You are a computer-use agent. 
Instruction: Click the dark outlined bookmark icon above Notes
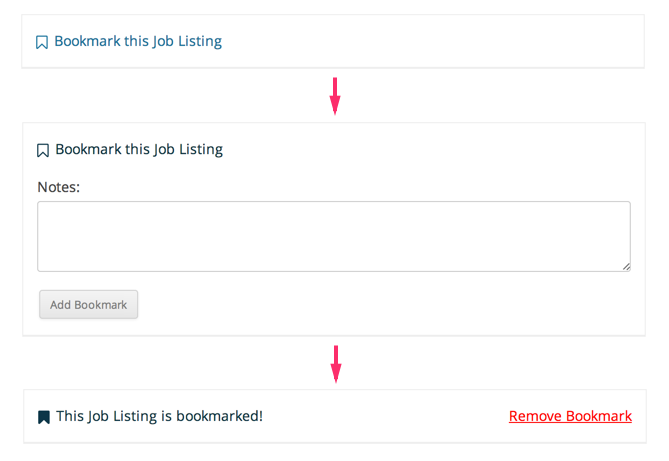coord(43,150)
